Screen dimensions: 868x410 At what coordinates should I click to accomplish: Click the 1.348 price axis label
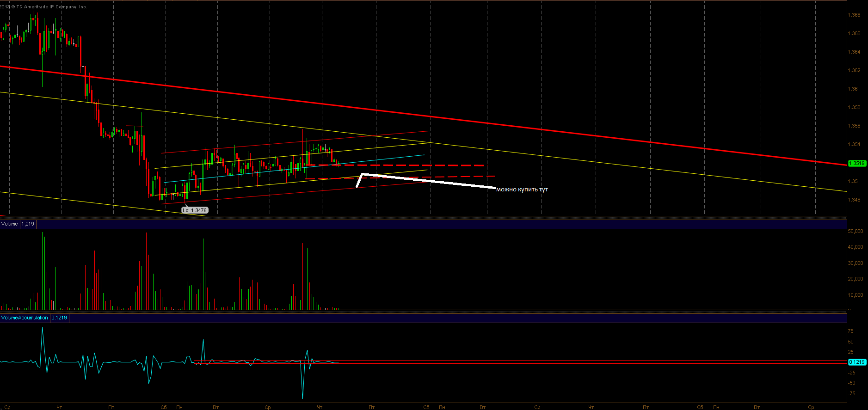(854, 200)
